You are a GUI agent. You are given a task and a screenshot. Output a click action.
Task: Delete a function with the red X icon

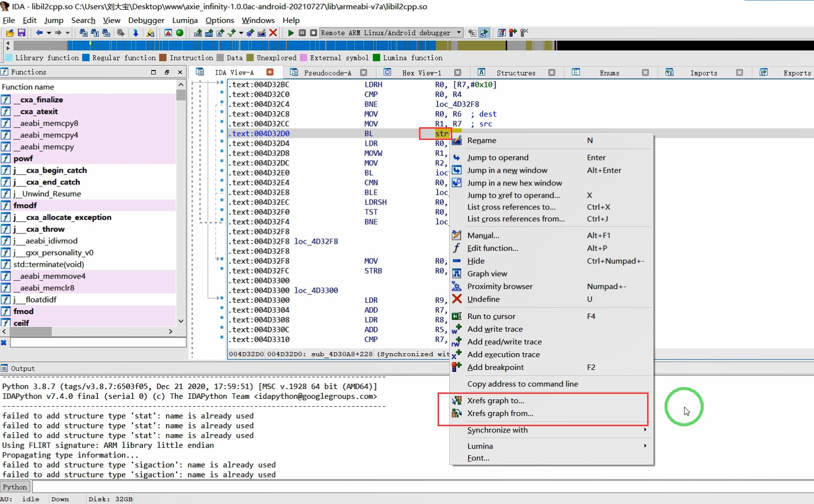(x=274, y=33)
